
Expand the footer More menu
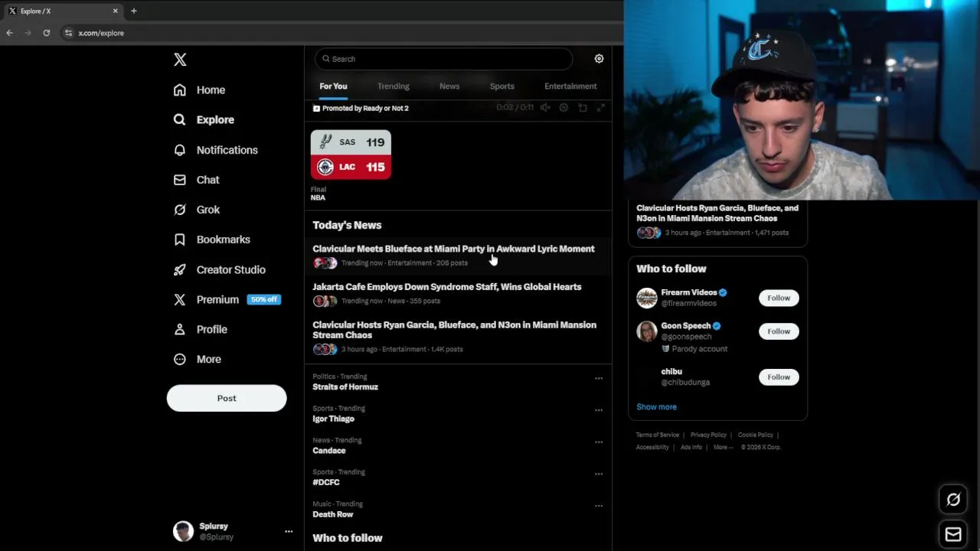point(724,447)
